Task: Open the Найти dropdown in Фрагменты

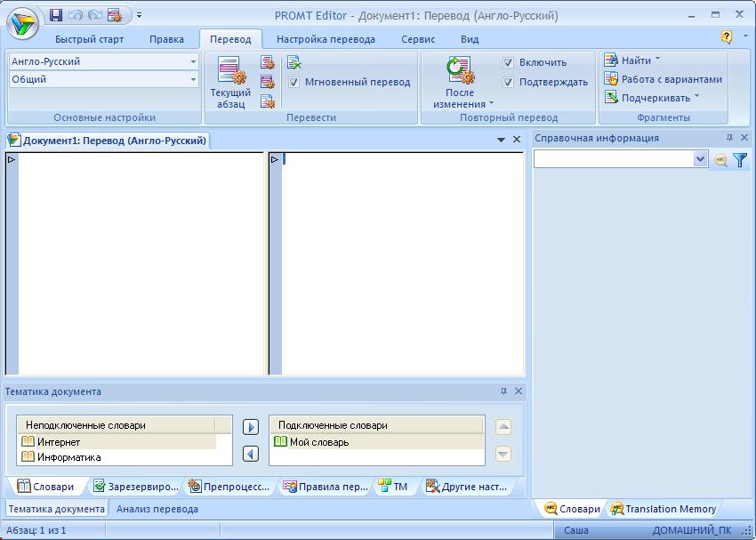Action: click(x=632, y=60)
